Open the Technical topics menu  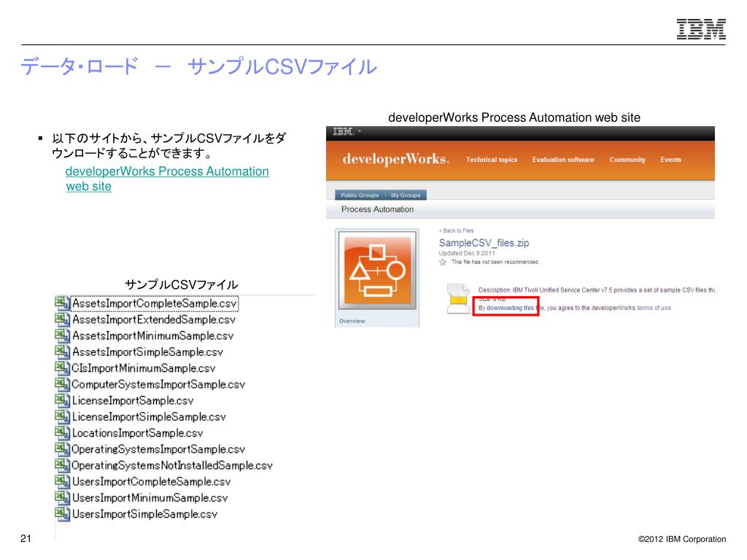click(x=491, y=160)
